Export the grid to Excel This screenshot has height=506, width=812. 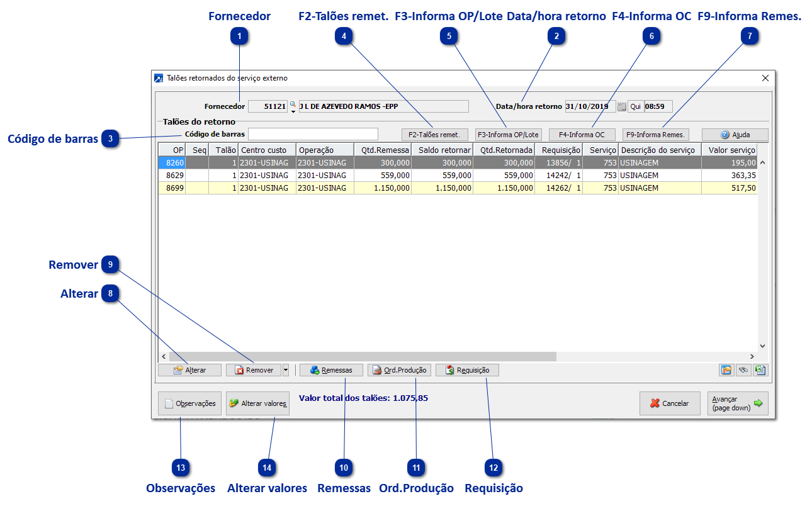pyautogui.click(x=760, y=370)
